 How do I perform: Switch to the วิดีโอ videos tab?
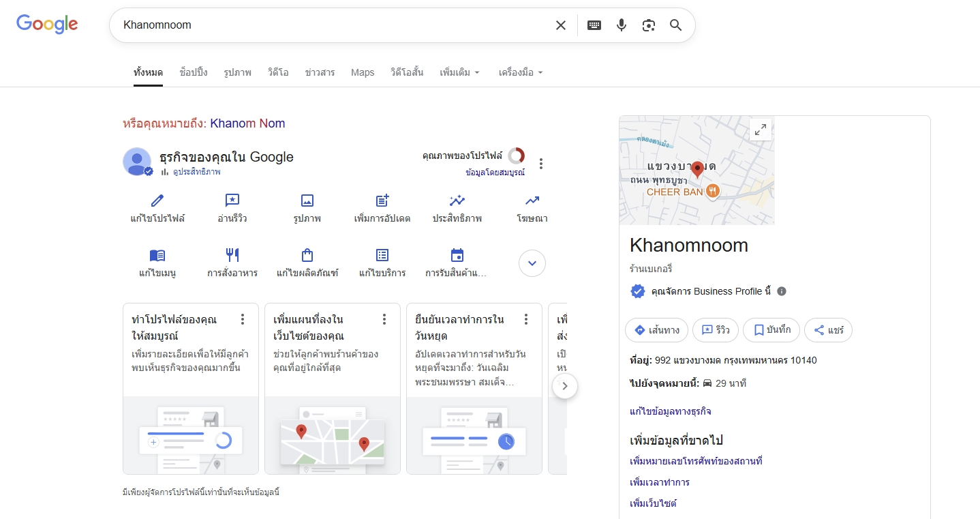[x=278, y=72]
